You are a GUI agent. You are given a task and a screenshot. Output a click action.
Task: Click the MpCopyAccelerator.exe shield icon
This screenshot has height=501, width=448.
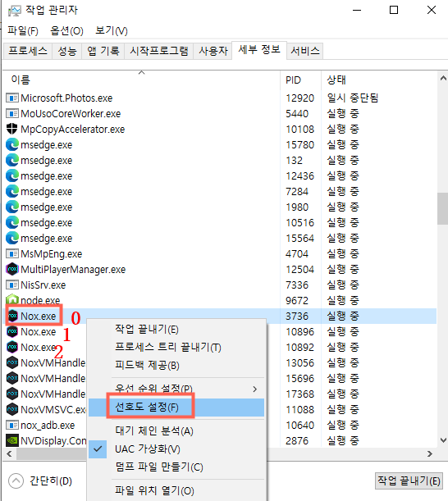point(12,129)
